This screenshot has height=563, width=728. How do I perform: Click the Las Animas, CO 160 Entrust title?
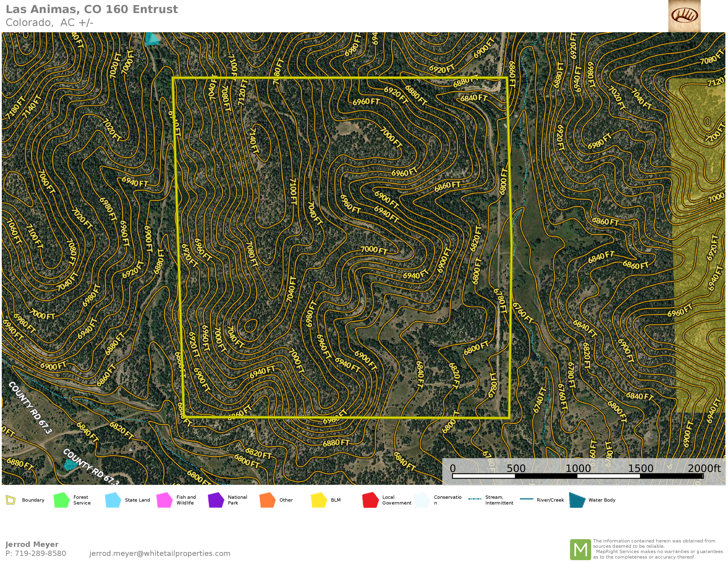(x=92, y=9)
